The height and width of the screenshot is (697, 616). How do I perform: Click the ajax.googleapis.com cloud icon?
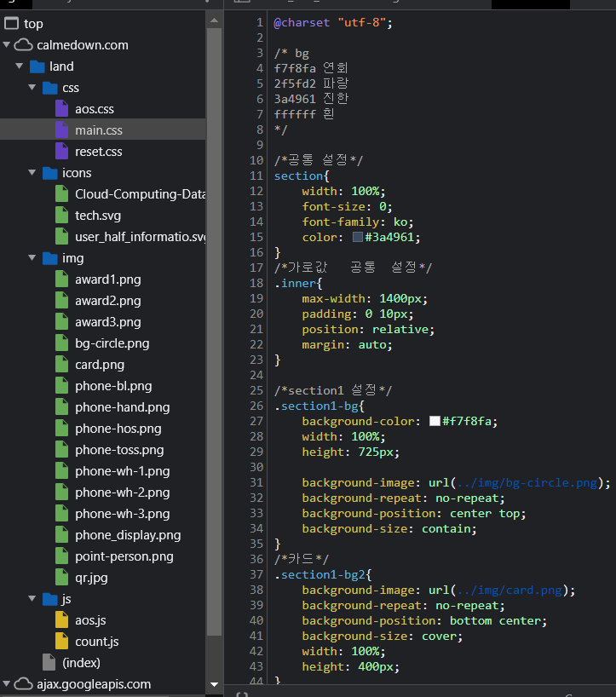coord(24,683)
